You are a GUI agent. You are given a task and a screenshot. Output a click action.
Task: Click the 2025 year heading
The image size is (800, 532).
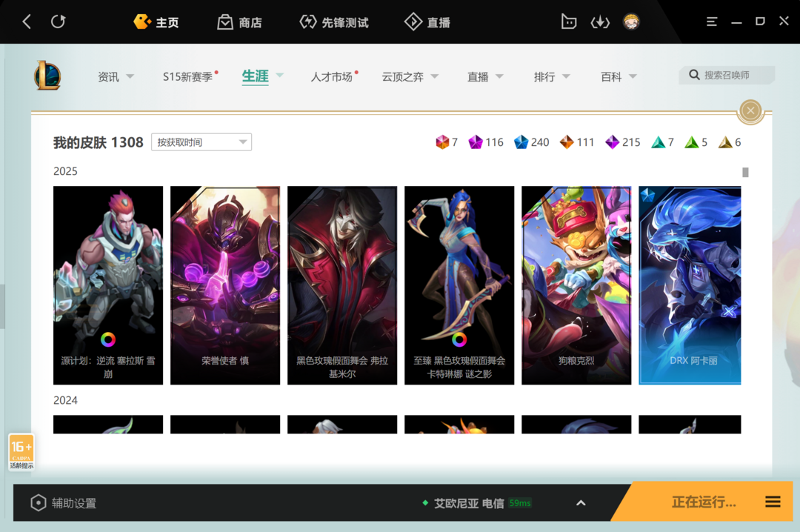(x=65, y=171)
